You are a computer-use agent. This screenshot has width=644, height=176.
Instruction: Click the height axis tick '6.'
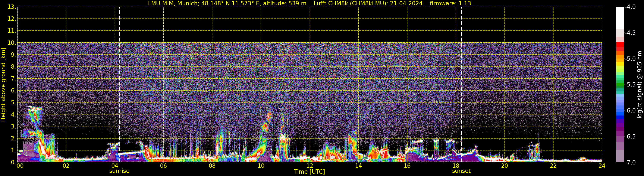coord(13,91)
